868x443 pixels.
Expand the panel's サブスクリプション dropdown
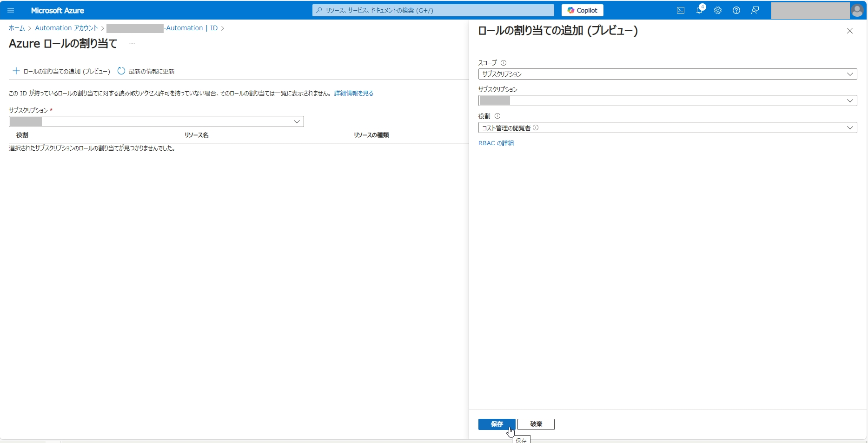(x=668, y=101)
